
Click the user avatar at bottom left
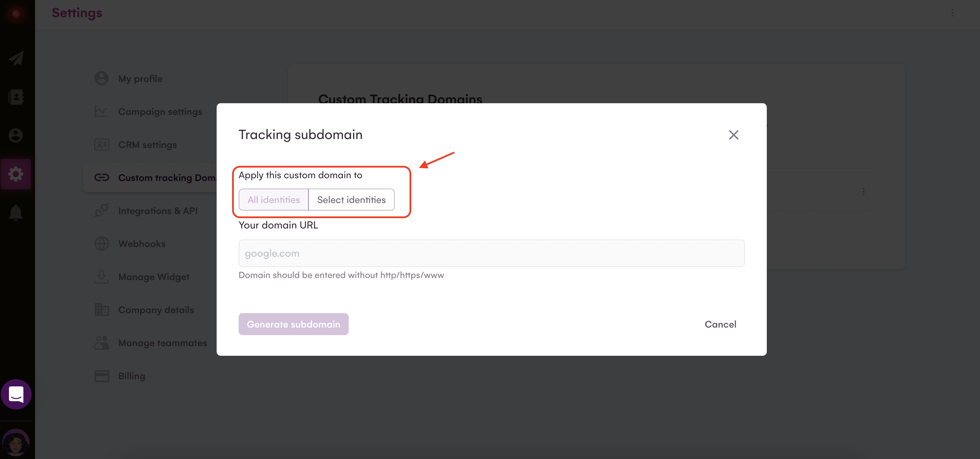(x=16, y=442)
